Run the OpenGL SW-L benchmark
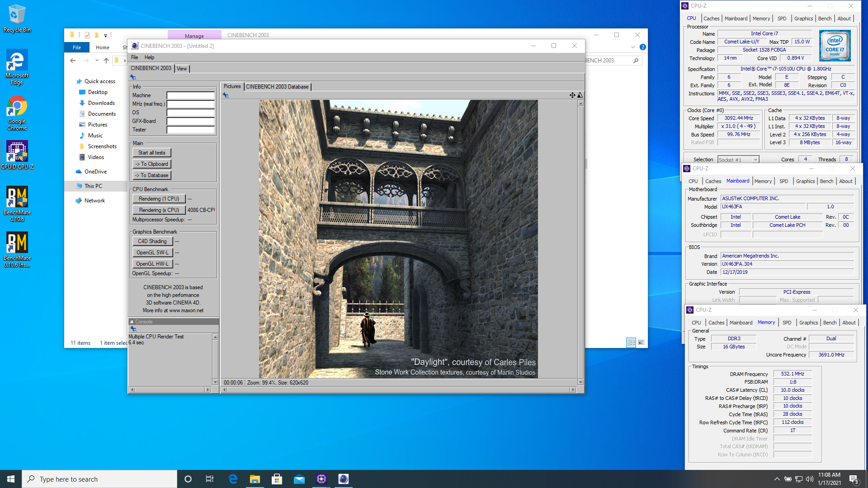The image size is (868, 488). coord(152,253)
